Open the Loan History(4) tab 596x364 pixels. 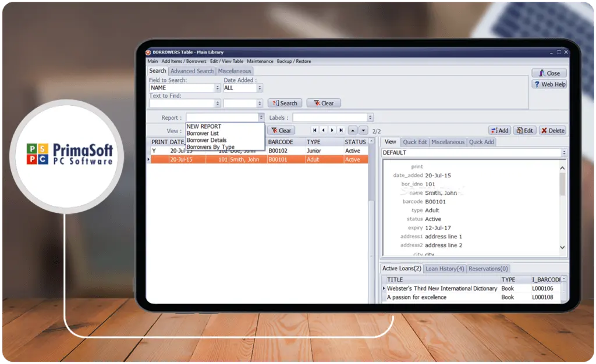[x=445, y=269]
